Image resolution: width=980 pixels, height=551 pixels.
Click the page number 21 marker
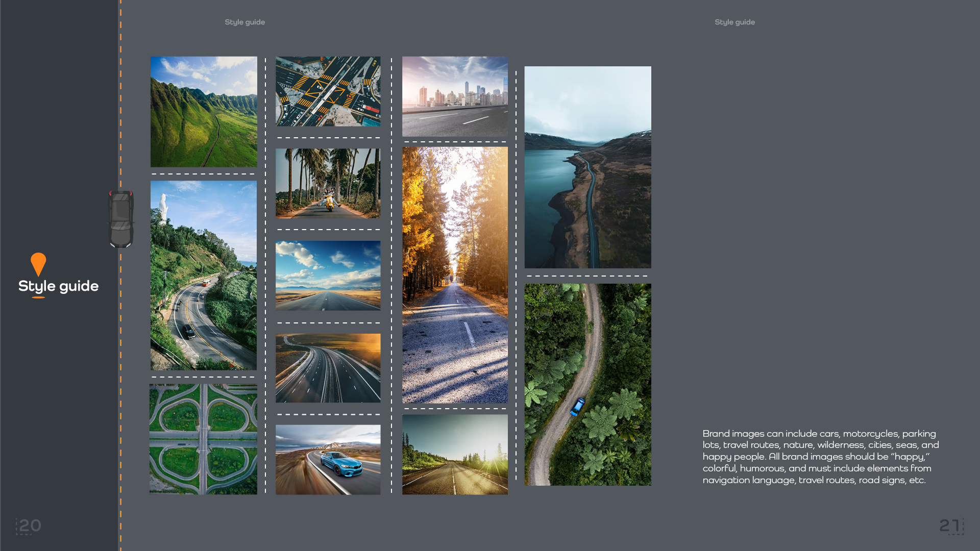(950, 525)
